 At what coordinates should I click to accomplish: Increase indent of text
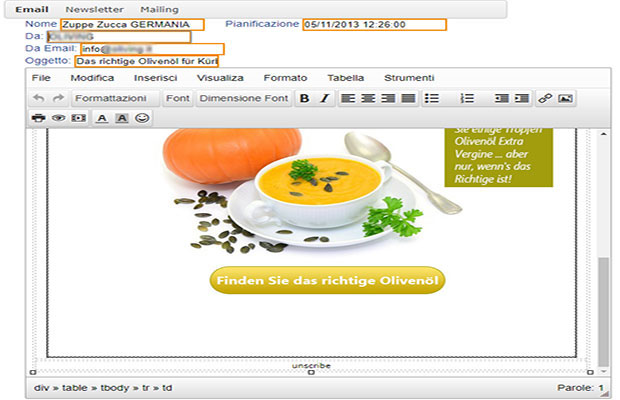point(522,98)
